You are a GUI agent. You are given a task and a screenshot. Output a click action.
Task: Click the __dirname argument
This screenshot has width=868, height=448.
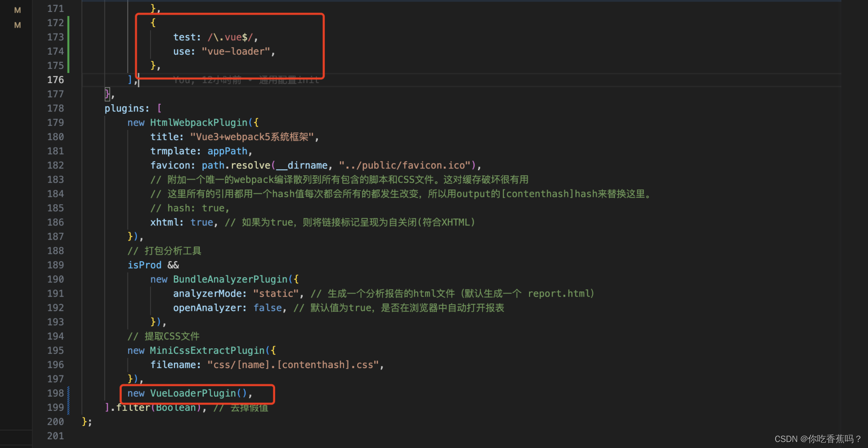302,165
